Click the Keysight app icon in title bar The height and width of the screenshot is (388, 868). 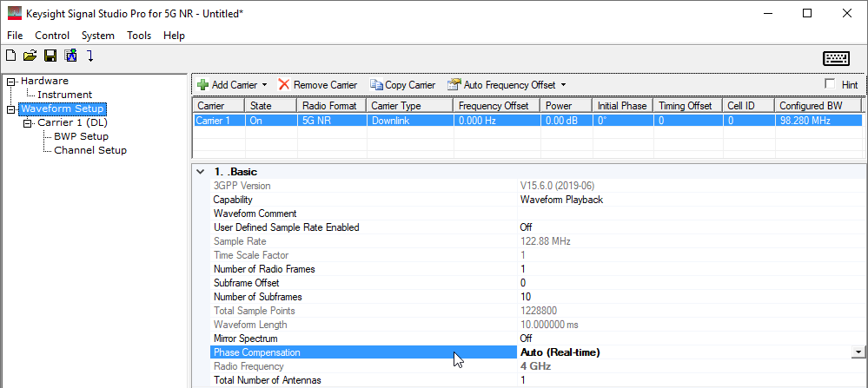point(15,14)
